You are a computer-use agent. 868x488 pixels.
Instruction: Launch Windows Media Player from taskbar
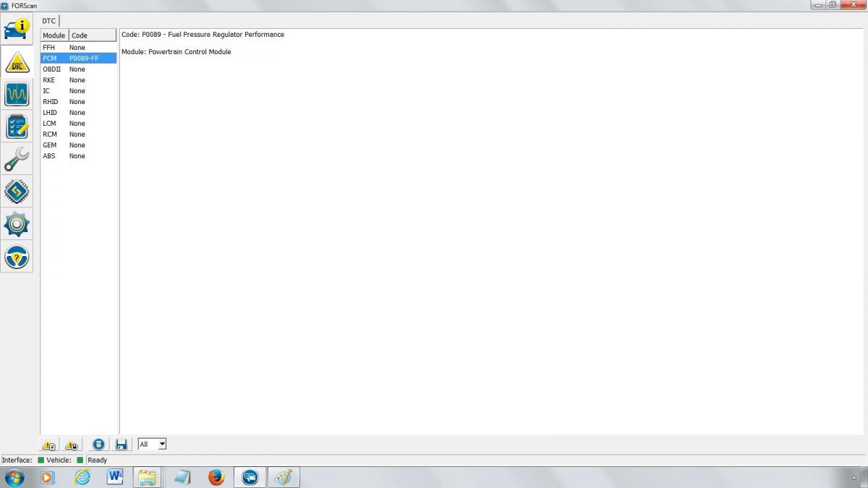pos(48,477)
